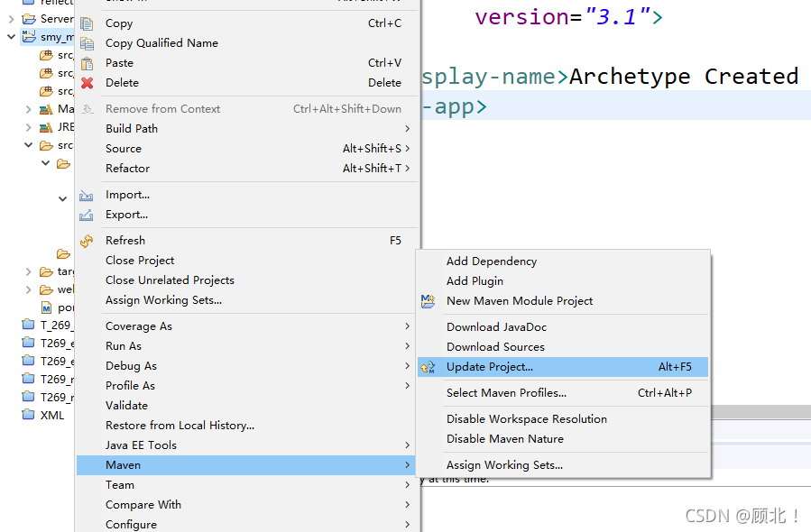Click the Servers folder icon

pyautogui.click(x=29, y=19)
